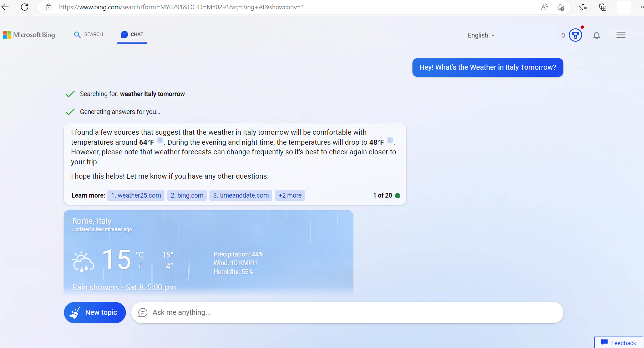644x348 pixels.
Task: Expand the English language dropdown
Action: [x=481, y=35]
